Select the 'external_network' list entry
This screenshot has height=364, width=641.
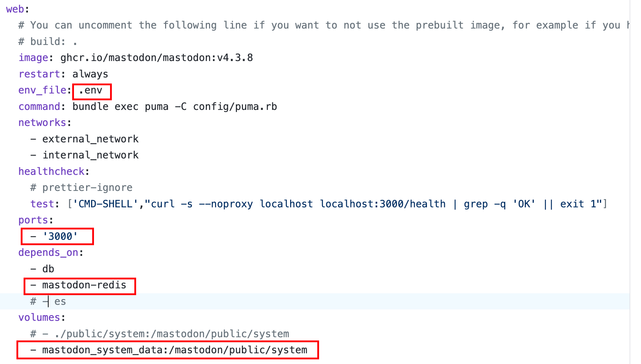[90, 139]
